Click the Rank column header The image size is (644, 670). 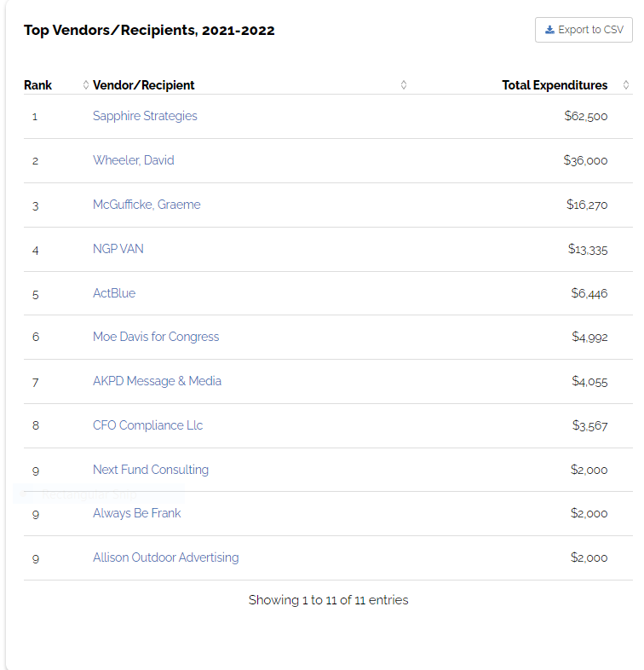pyautogui.click(x=38, y=85)
